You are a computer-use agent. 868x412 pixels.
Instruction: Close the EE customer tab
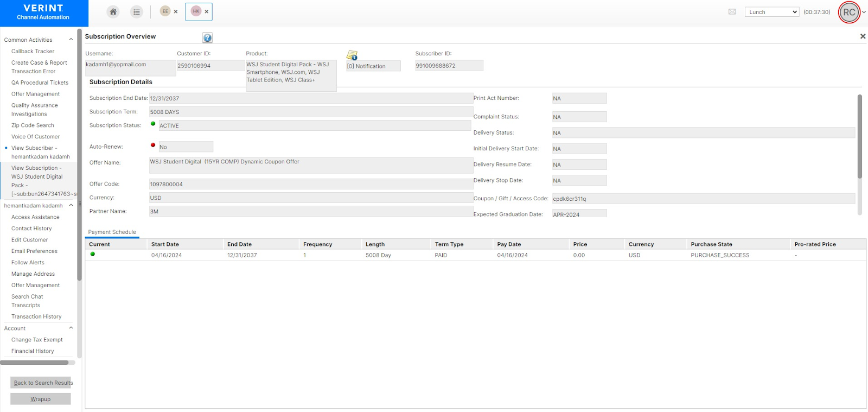176,11
